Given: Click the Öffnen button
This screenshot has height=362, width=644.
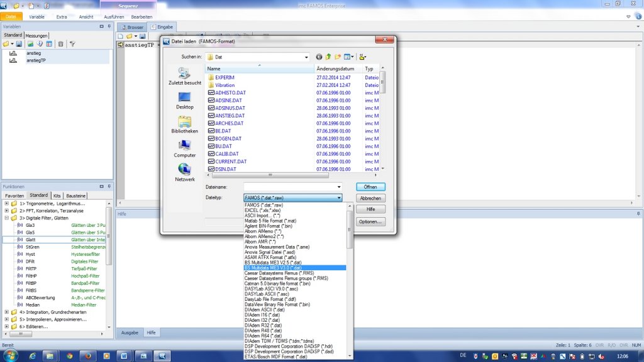Looking at the screenshot, I should tap(370, 187).
